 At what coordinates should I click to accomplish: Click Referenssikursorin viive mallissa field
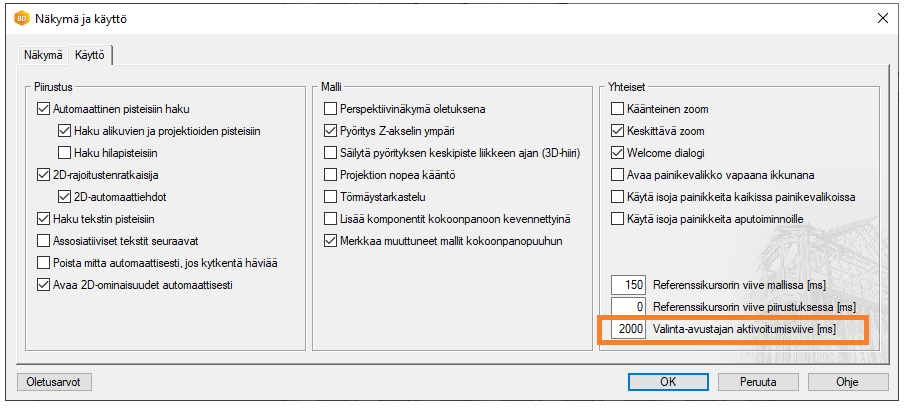tap(628, 285)
